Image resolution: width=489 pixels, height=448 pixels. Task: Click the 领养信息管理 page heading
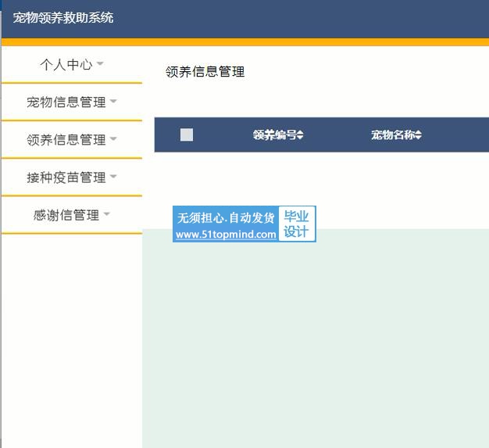(205, 71)
